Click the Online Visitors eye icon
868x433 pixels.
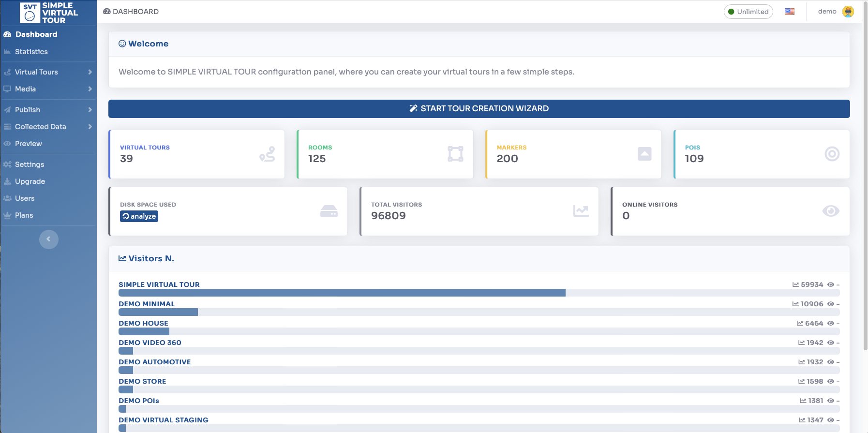(x=831, y=211)
